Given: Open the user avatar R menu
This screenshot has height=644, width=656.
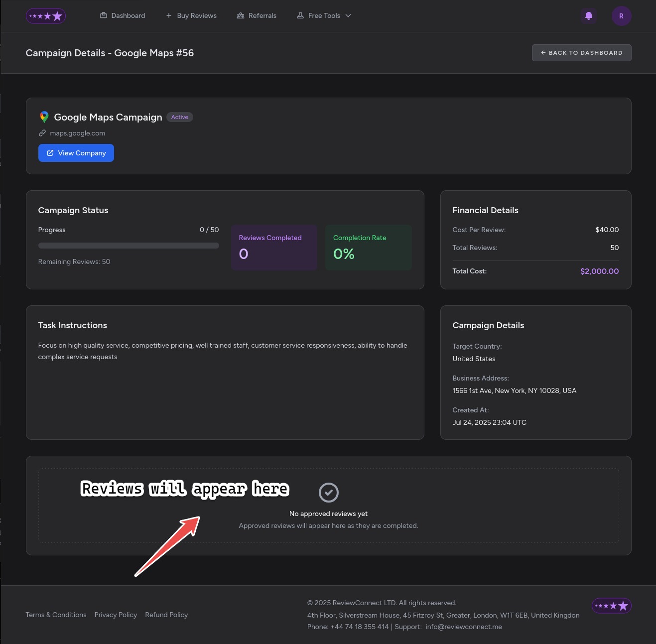Looking at the screenshot, I should 621,16.
